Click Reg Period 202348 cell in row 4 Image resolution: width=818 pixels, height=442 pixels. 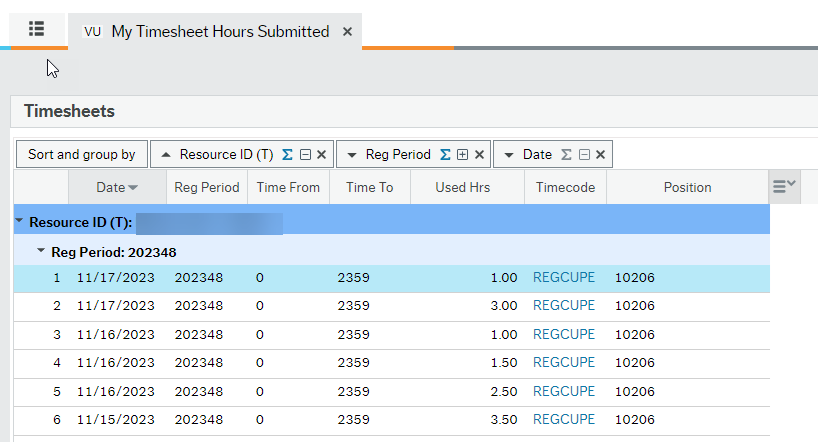pos(199,363)
